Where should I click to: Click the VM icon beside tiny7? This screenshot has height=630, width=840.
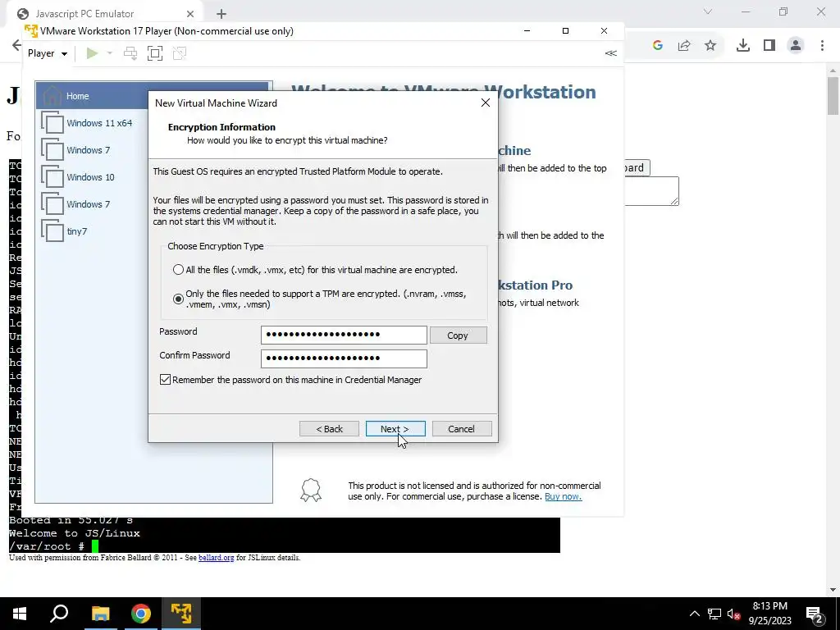click(x=52, y=231)
